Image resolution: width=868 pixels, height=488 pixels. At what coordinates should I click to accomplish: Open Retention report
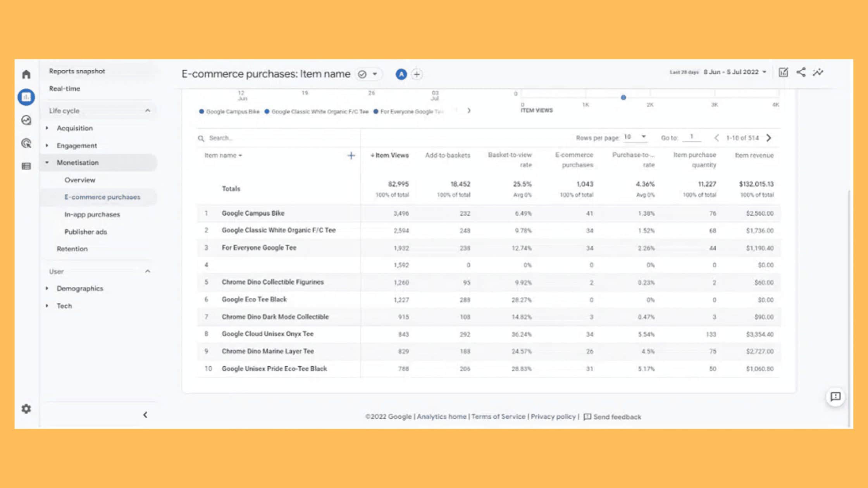click(x=72, y=249)
